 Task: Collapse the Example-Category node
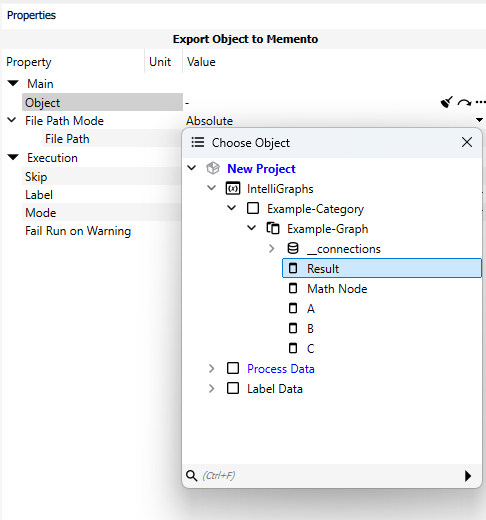pos(232,208)
